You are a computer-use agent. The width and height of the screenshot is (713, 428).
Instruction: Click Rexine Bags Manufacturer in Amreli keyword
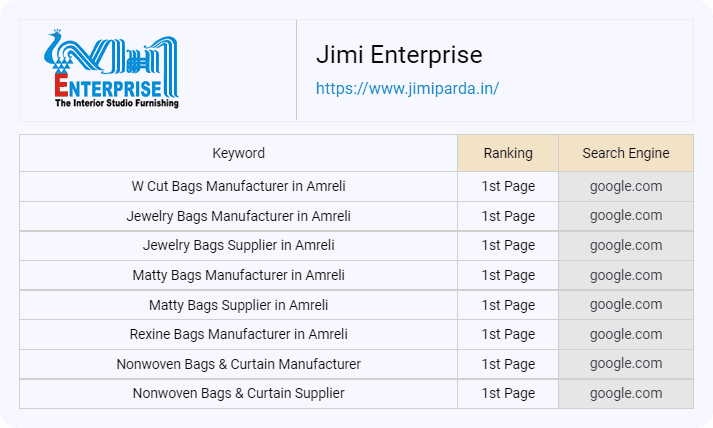(x=238, y=334)
